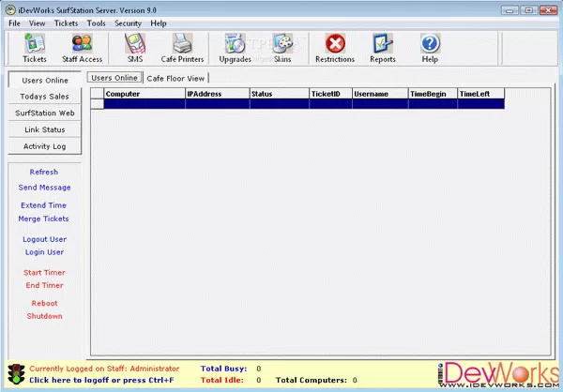Sort by the Computer column header
Image resolution: width=563 pixels, height=392 pixels.
click(x=144, y=94)
